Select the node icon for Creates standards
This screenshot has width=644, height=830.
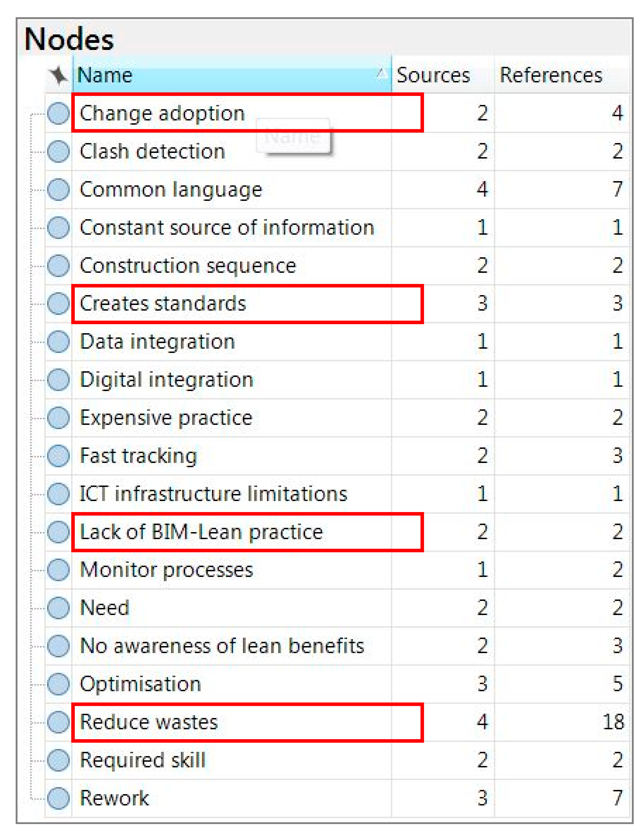coord(58,304)
